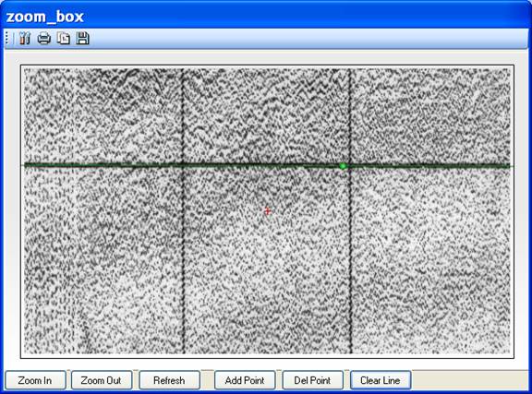The image size is (532, 394).
Task: Save the image using the floppy disk icon
Action: [x=82, y=38]
